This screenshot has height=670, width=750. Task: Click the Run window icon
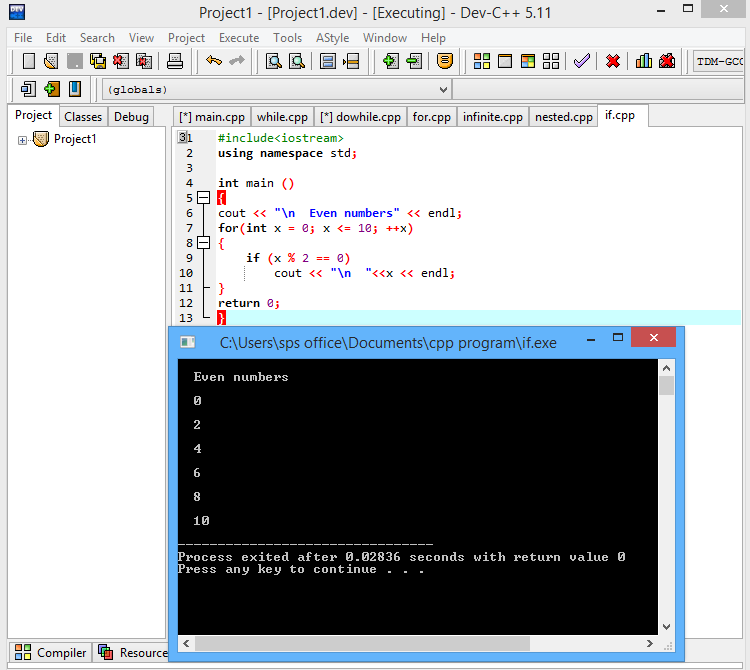coord(505,61)
